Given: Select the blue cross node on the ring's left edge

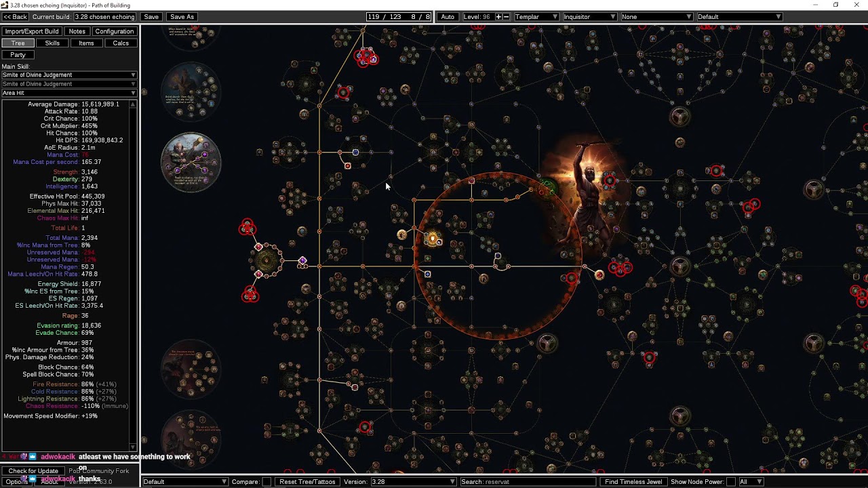Looking at the screenshot, I should (x=427, y=274).
